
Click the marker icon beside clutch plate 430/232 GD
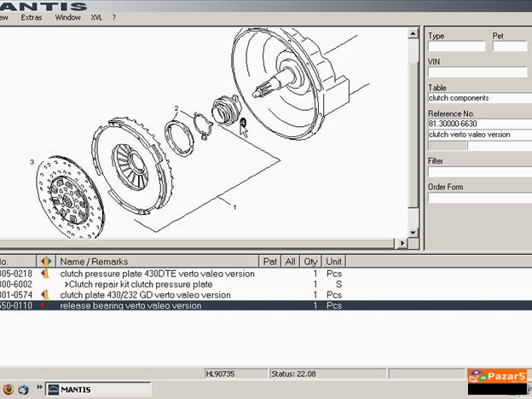[45, 295]
